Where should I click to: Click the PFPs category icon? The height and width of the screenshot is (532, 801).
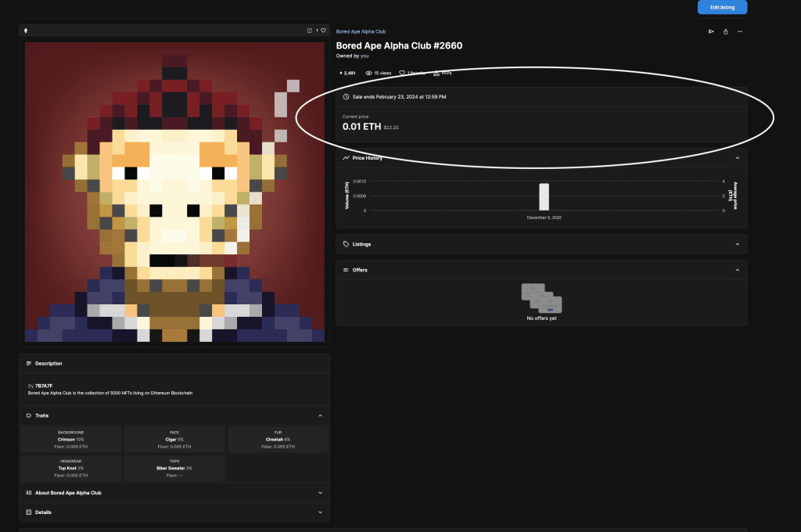point(437,73)
